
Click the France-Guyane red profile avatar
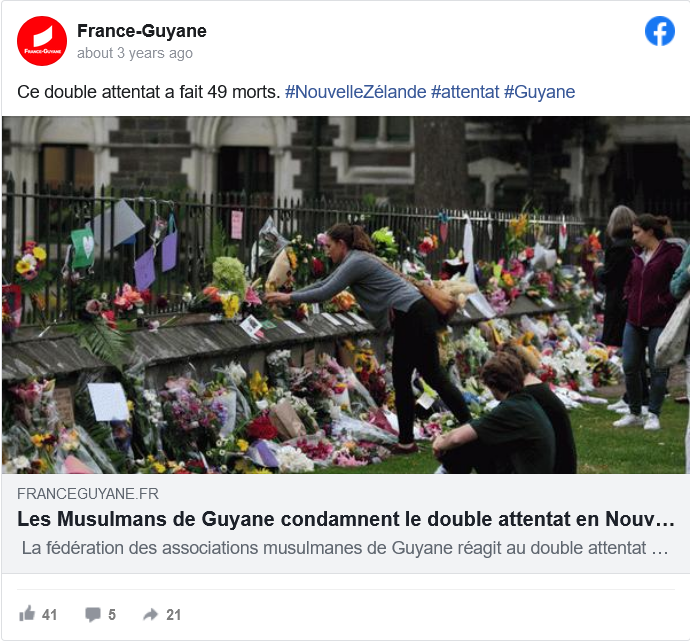[42, 41]
